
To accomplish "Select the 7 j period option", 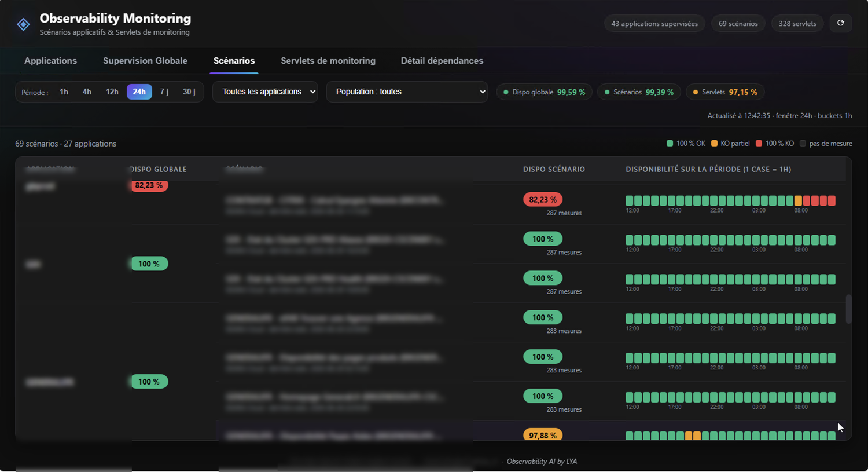I will click(x=164, y=92).
